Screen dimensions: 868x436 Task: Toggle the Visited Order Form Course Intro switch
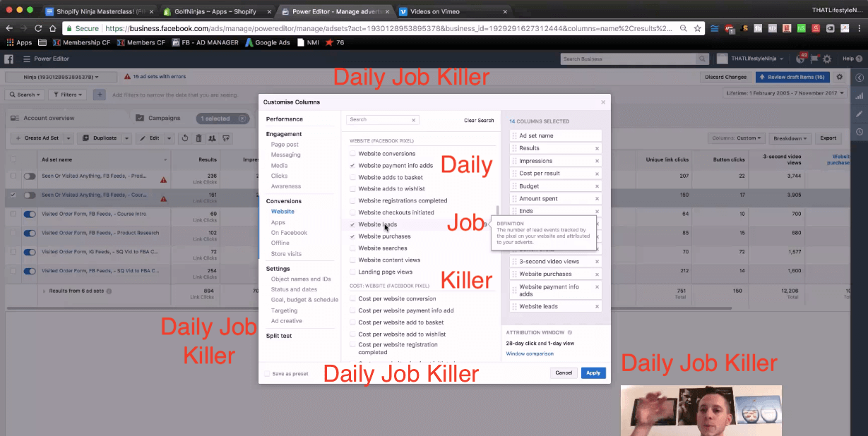pyautogui.click(x=30, y=214)
